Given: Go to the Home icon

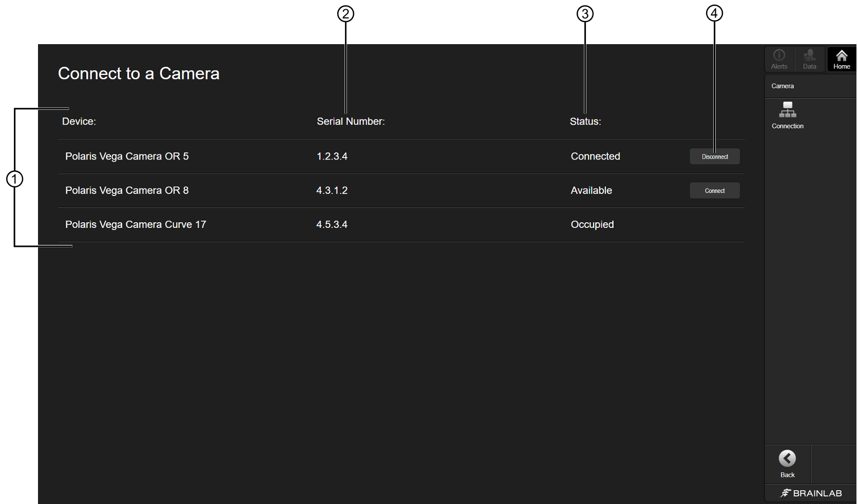Looking at the screenshot, I should [842, 60].
